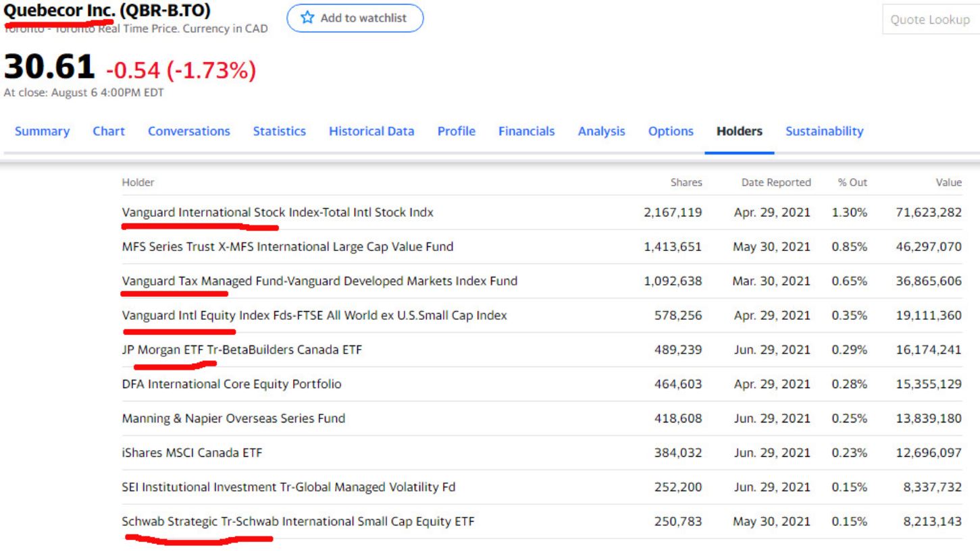Switch to the Analysis tab
Screen dimensions: 980x552
601,132
